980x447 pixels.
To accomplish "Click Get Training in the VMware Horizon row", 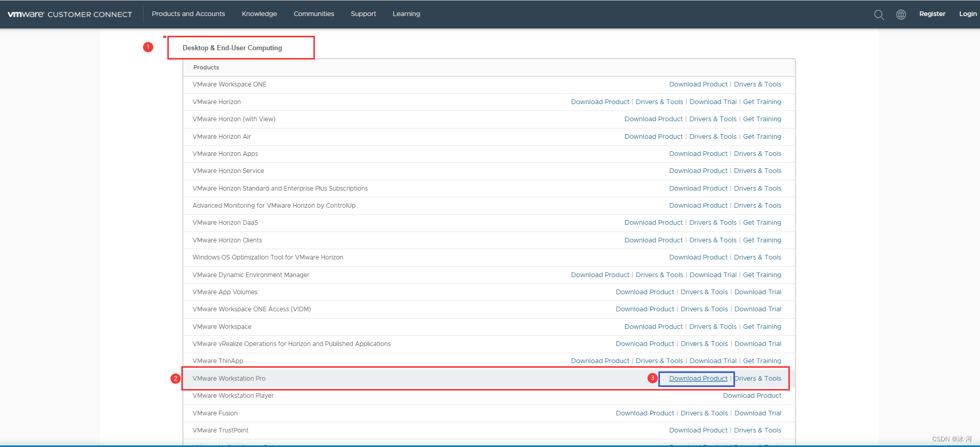I will click(x=762, y=102).
